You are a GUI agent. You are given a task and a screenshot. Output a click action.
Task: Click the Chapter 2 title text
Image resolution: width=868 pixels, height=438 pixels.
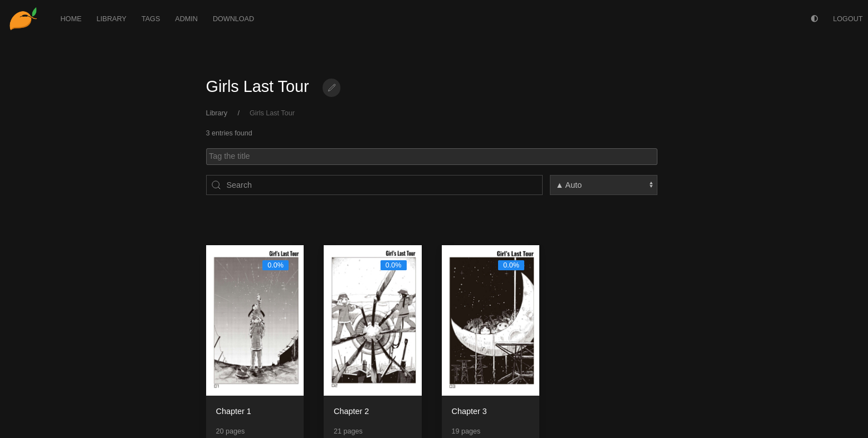tap(351, 411)
